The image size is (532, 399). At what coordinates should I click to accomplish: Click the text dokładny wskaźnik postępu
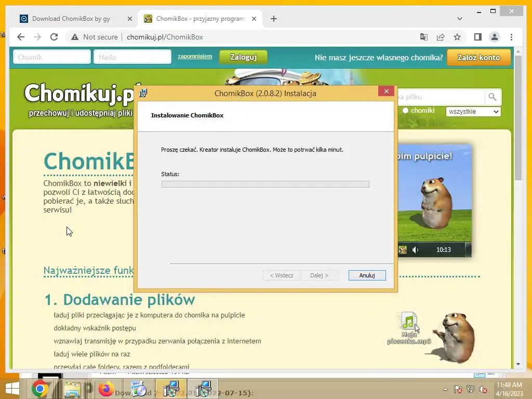tap(95, 328)
